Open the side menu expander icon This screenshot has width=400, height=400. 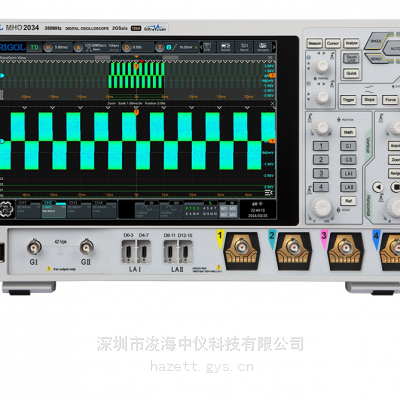pos(269,193)
